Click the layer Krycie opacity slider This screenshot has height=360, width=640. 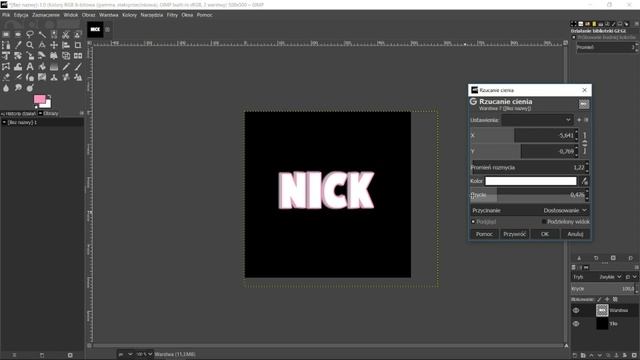[603, 289]
